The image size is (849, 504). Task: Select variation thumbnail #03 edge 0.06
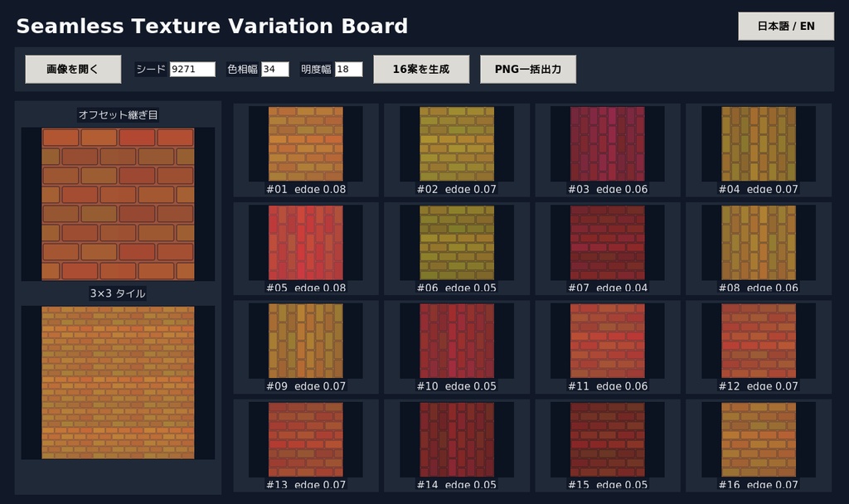608,143
